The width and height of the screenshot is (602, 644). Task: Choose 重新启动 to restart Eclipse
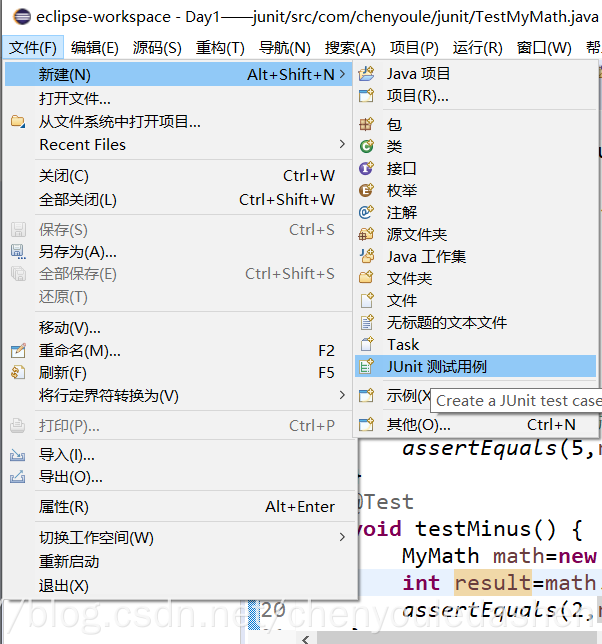179,561
